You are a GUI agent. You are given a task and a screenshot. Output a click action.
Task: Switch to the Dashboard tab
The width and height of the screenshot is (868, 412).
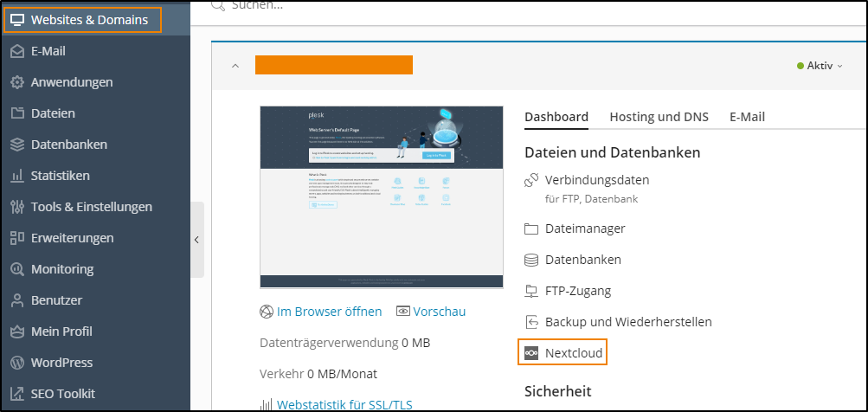[x=556, y=118]
